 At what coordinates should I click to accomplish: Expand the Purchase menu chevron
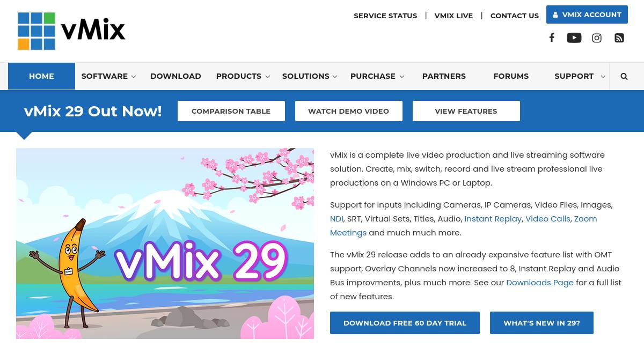click(x=401, y=77)
